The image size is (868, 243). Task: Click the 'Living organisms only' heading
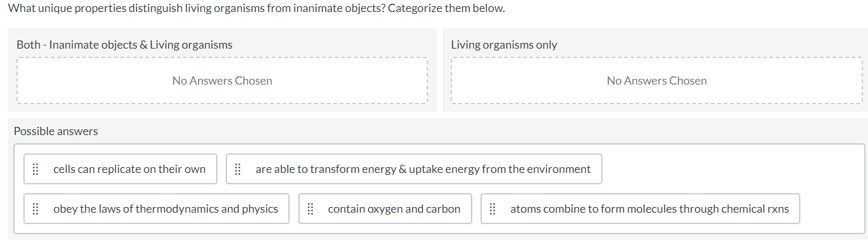point(504,45)
